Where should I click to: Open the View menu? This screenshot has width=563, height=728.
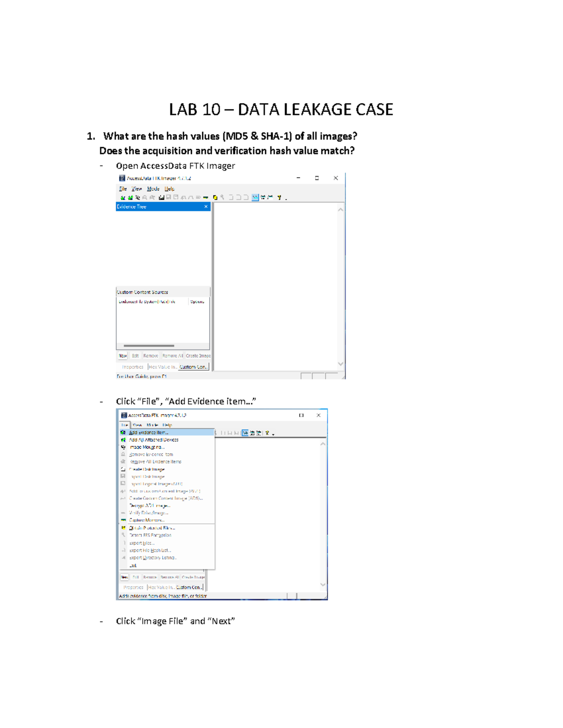pyautogui.click(x=137, y=188)
